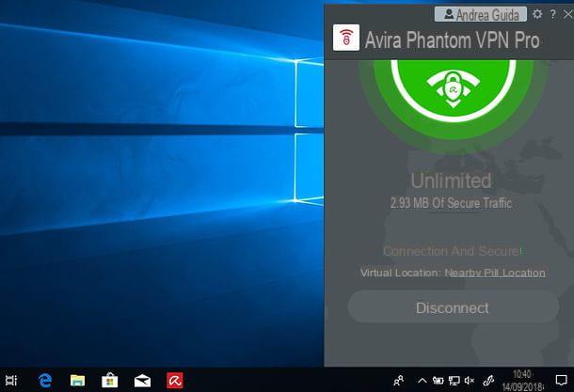The width and height of the screenshot is (574, 392).
Task: Open the Avira VPN settings gear
Action: (537, 14)
